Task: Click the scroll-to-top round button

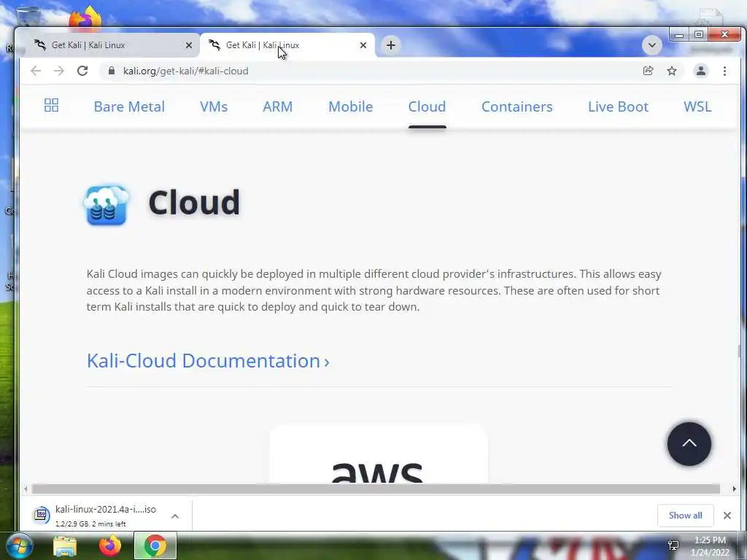Action: (x=689, y=444)
